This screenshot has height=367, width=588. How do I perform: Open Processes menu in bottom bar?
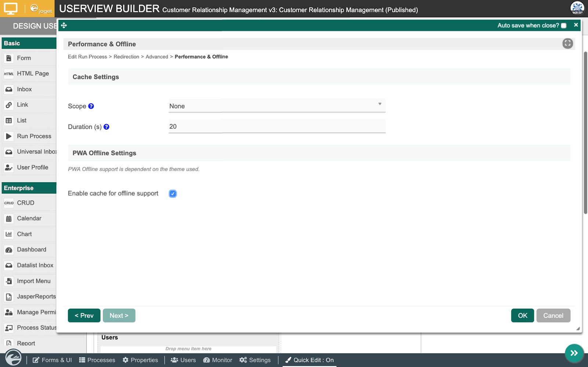(97, 360)
